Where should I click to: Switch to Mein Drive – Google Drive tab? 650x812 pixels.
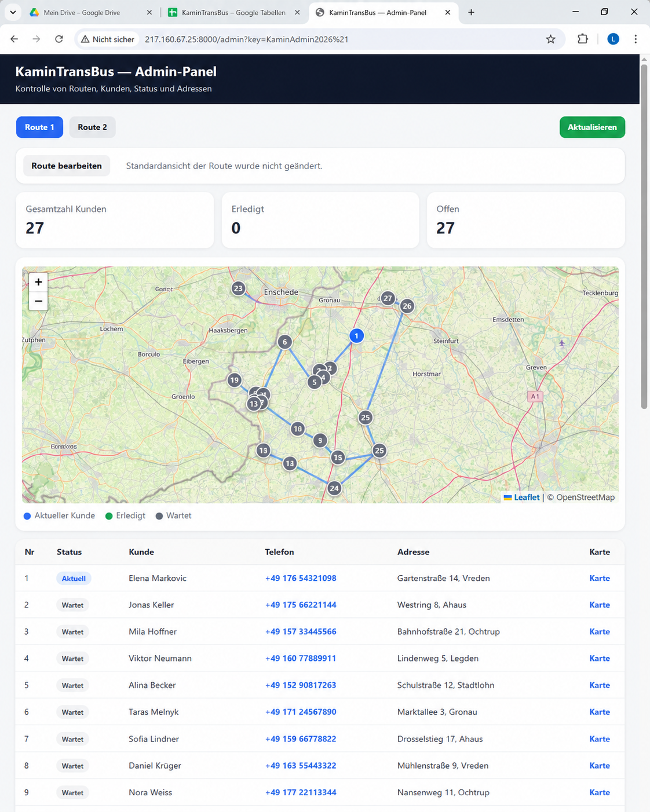[x=82, y=12]
